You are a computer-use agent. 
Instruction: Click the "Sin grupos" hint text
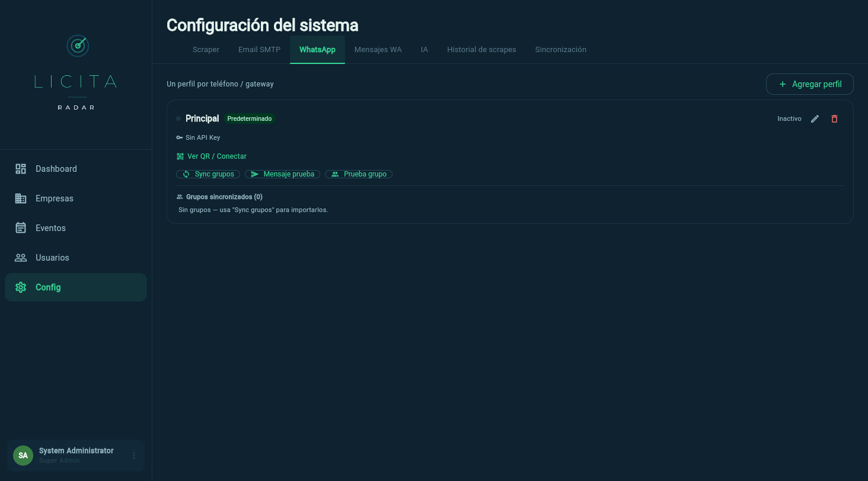[253, 210]
